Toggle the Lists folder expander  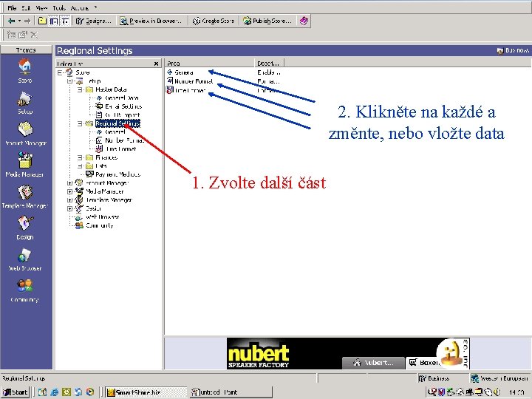(x=80, y=166)
